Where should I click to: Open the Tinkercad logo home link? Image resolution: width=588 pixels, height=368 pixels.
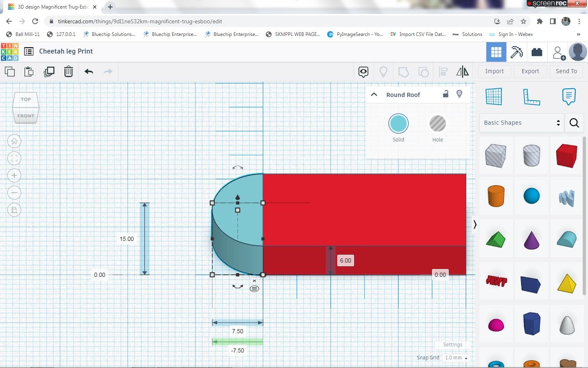(x=10, y=52)
